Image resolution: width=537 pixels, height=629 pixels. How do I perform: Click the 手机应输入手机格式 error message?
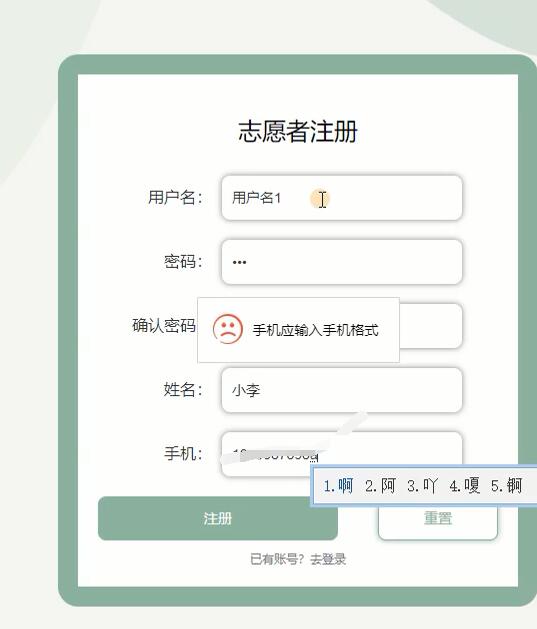pyautogui.click(x=315, y=330)
